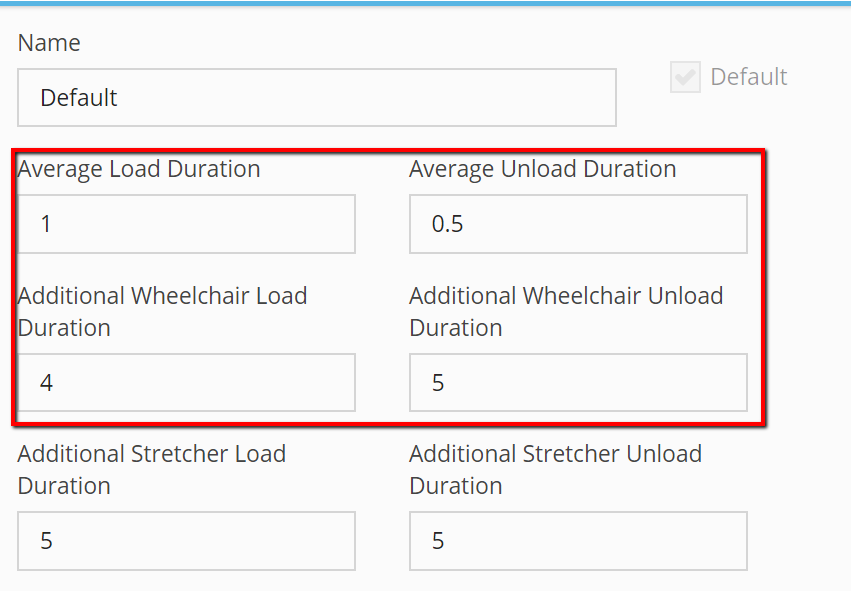Click the Additional Wheelchair Unload Duration label

[x=566, y=312]
